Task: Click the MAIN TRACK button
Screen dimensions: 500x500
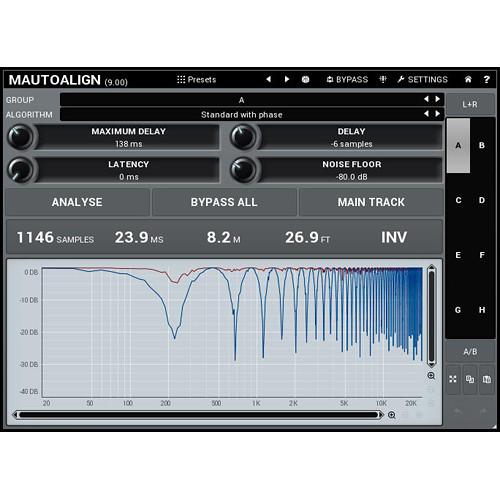Action: [x=371, y=202]
